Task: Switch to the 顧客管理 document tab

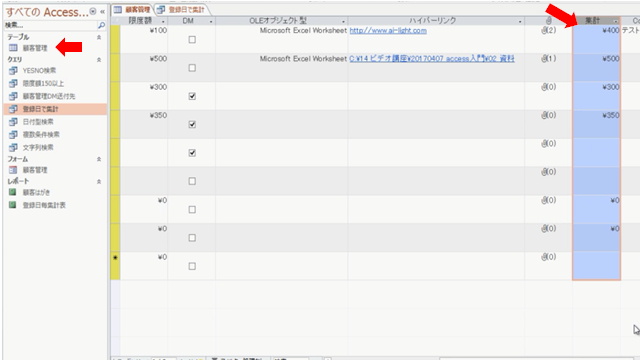Action: [132, 9]
